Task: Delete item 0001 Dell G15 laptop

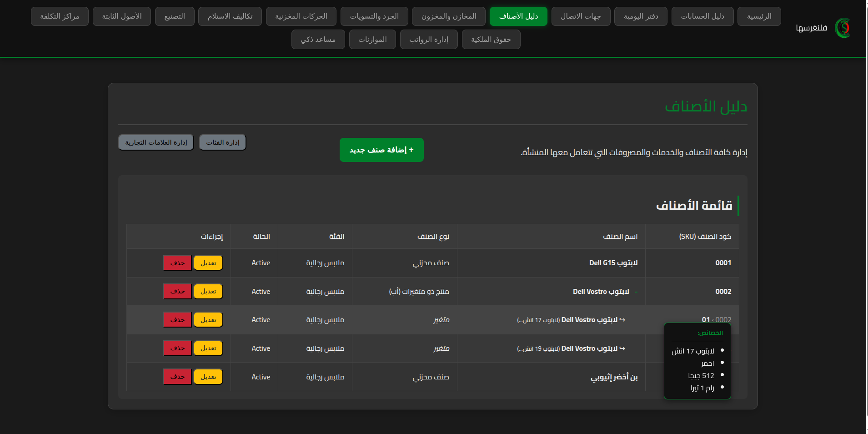Action: coord(177,263)
